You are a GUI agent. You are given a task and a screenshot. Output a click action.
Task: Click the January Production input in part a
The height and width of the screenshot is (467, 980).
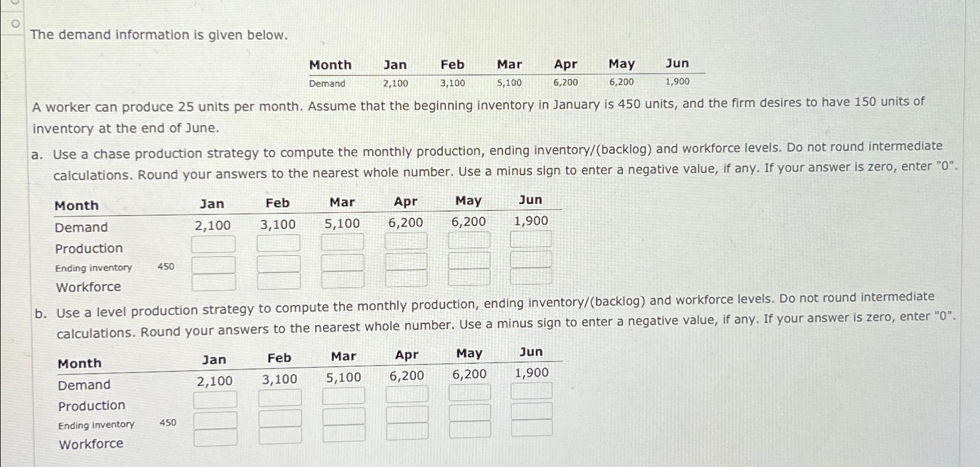(213, 243)
